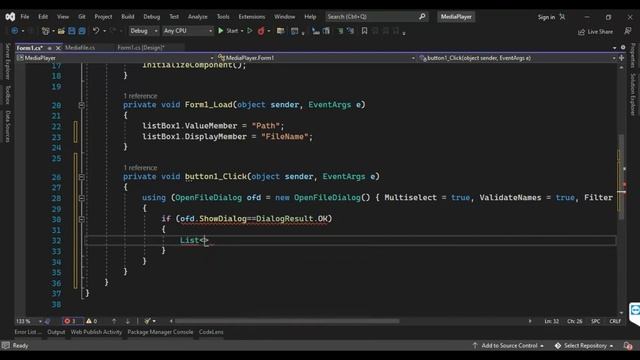Open the Edit menu
This screenshot has width=640, height=360.
[43, 17]
